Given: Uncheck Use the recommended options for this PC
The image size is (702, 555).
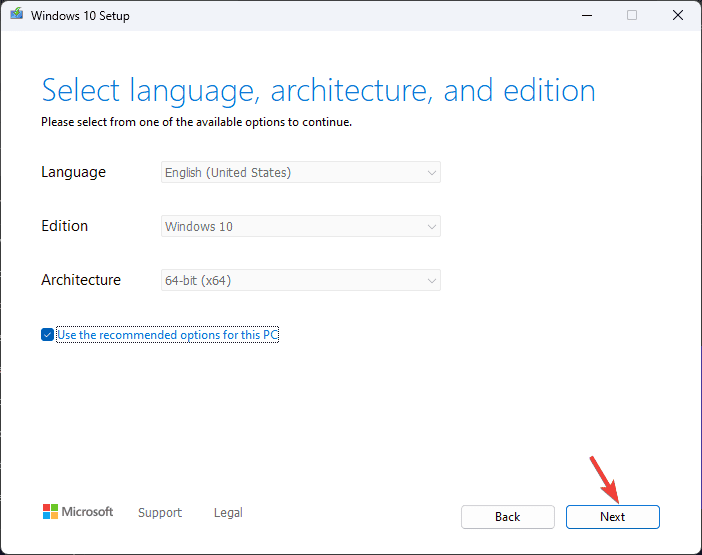Looking at the screenshot, I should pyautogui.click(x=47, y=335).
